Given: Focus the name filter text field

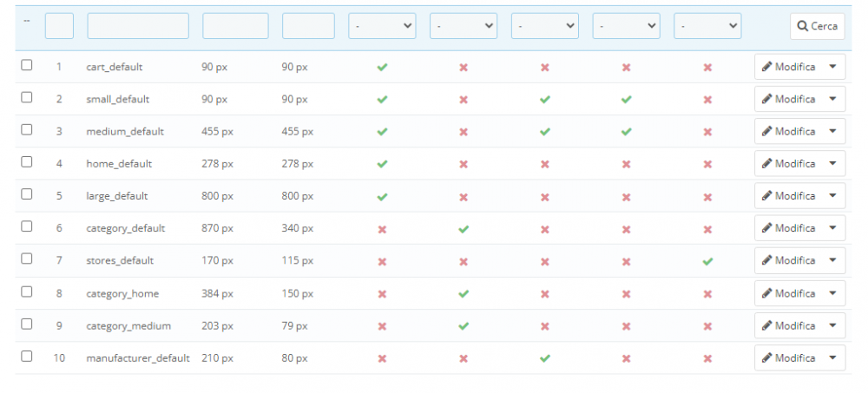Looking at the screenshot, I should coord(138,26).
